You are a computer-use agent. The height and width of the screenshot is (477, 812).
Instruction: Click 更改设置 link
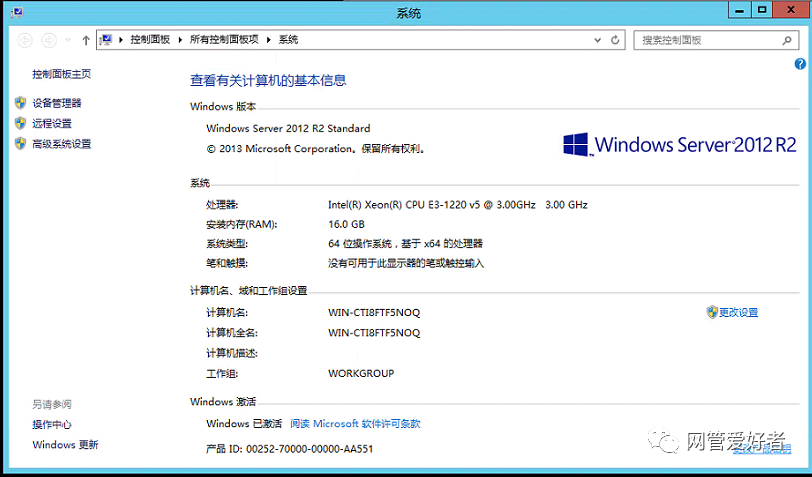pyautogui.click(x=738, y=312)
